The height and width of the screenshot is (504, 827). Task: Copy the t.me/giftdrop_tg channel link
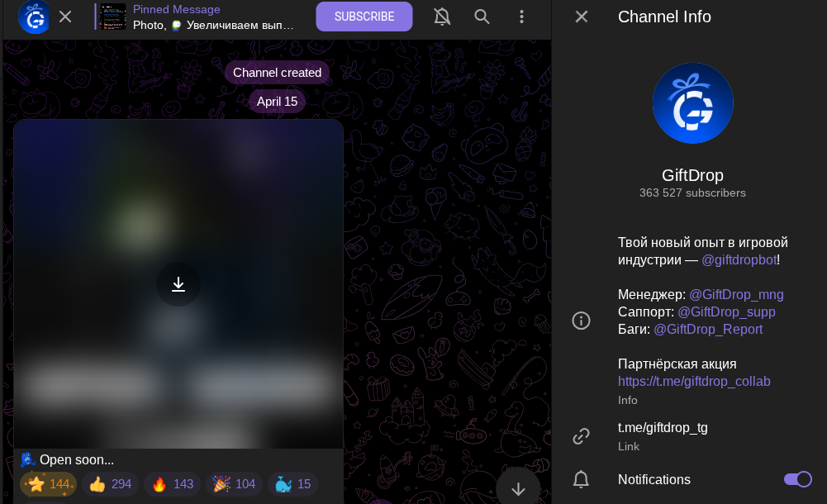663,427
